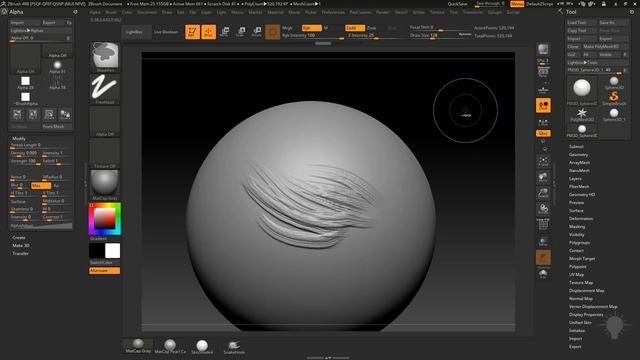Click the Gizmo 3D toolbar icon
The width and height of the screenshot is (640, 360).
click(x=272, y=32)
